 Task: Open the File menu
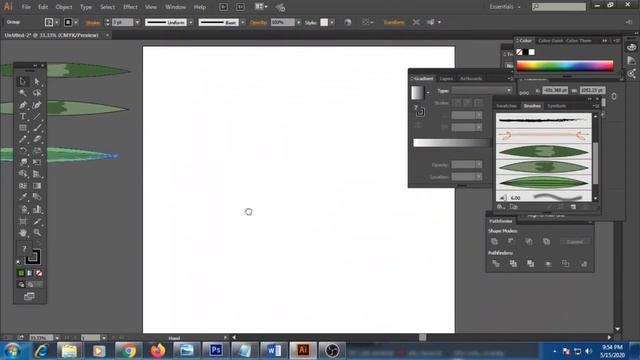[x=26, y=7]
